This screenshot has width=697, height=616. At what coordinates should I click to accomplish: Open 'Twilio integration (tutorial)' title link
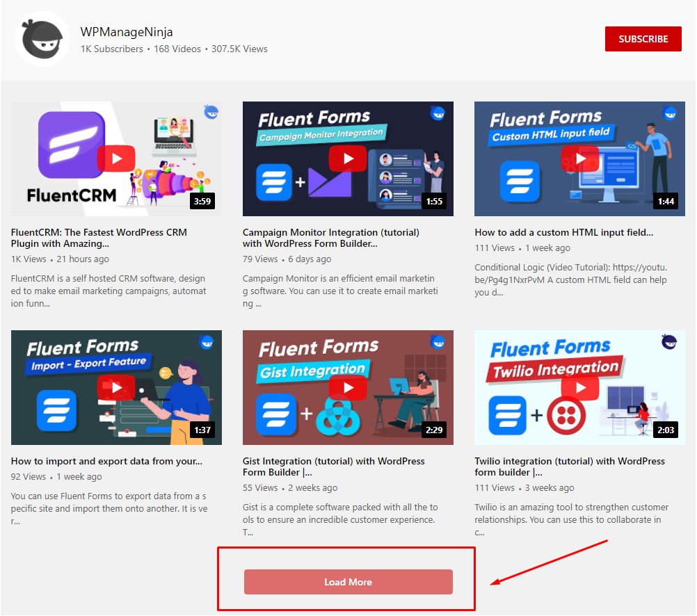point(570,467)
